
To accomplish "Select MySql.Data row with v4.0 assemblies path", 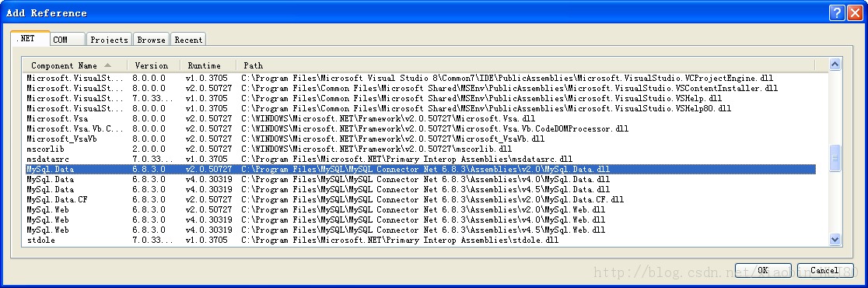I will tap(421, 180).
